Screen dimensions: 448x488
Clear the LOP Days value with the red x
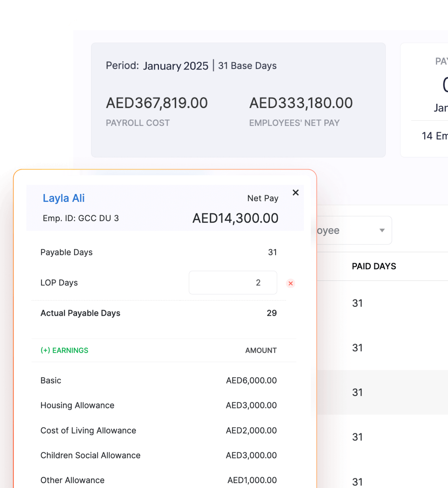tap(291, 283)
